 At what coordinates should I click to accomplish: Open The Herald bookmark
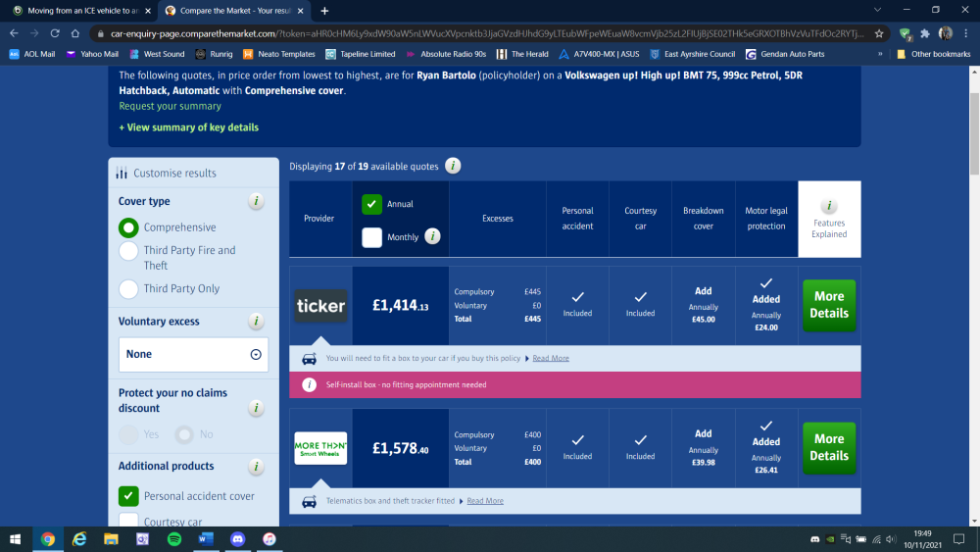pos(522,54)
